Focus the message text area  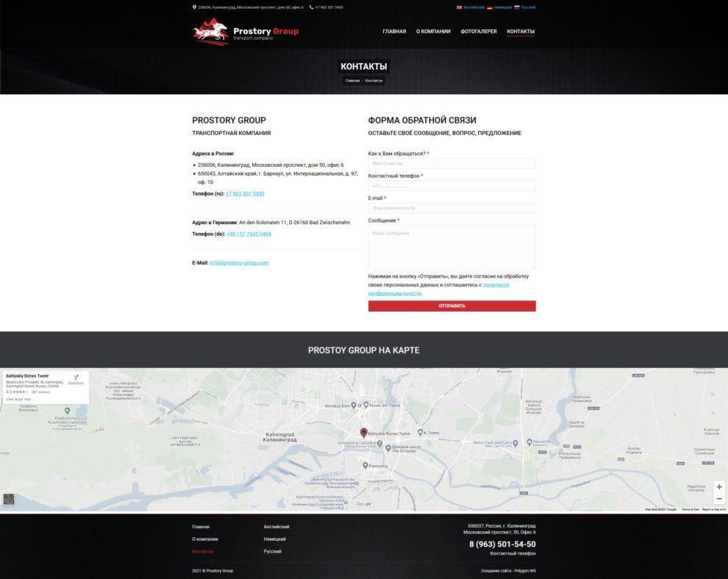(x=452, y=247)
